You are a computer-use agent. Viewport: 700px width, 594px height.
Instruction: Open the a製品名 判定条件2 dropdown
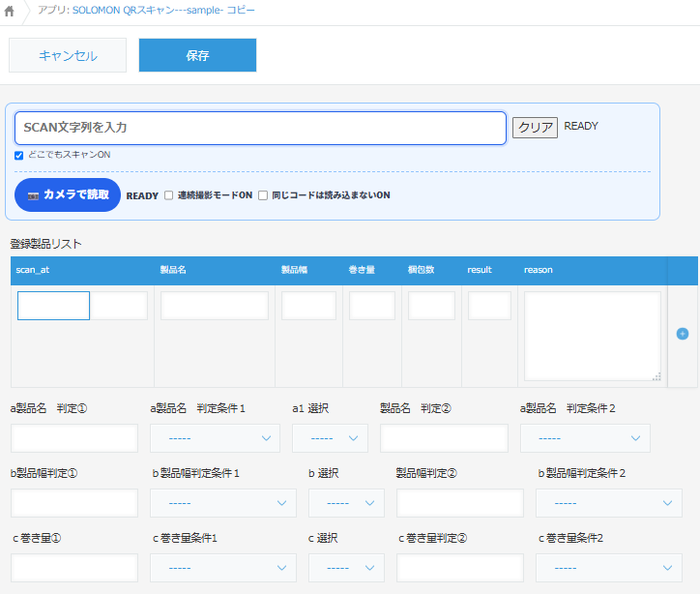pyautogui.click(x=585, y=438)
